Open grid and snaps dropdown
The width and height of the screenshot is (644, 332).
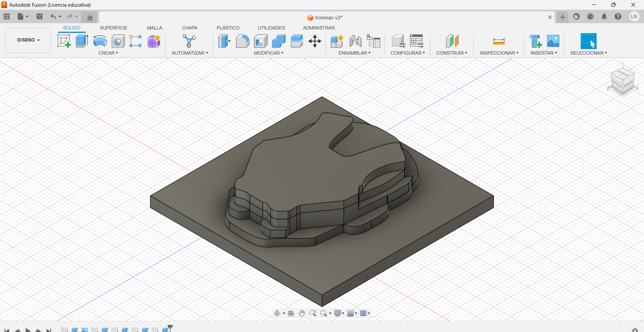(352, 313)
